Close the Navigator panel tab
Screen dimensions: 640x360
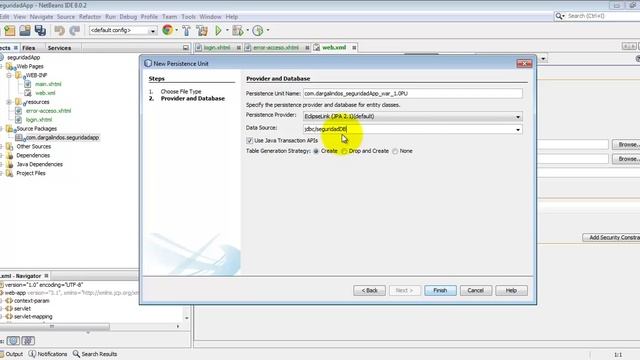pos(46,276)
